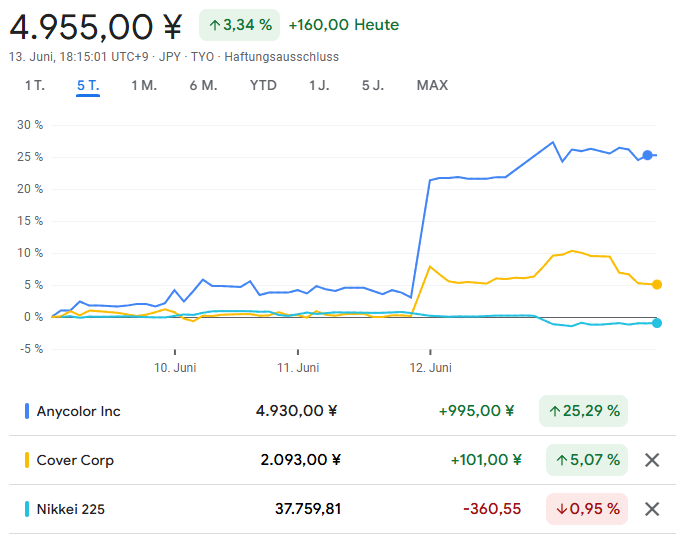Open the YTD range tab
Screen dimensions: 683x541
263,85
